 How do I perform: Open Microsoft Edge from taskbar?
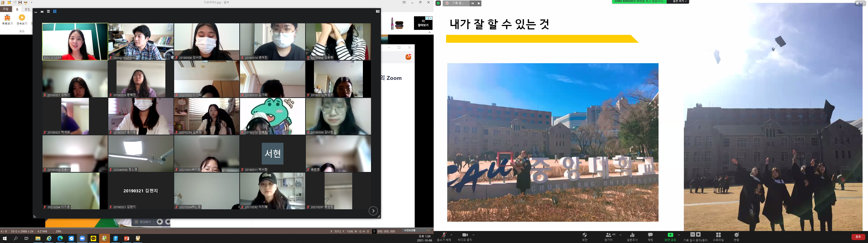(60, 238)
